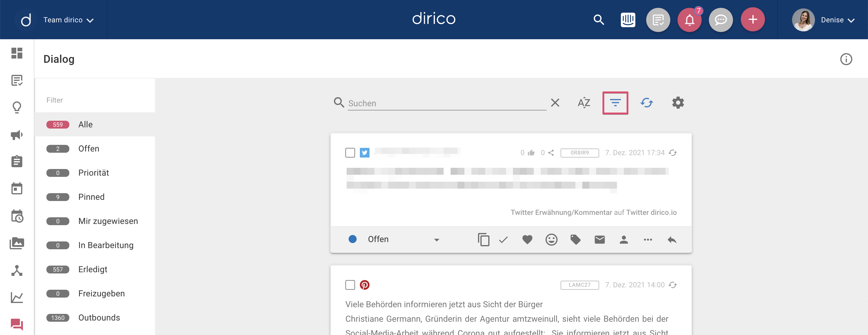Select the Erledigt filter

tap(95, 269)
